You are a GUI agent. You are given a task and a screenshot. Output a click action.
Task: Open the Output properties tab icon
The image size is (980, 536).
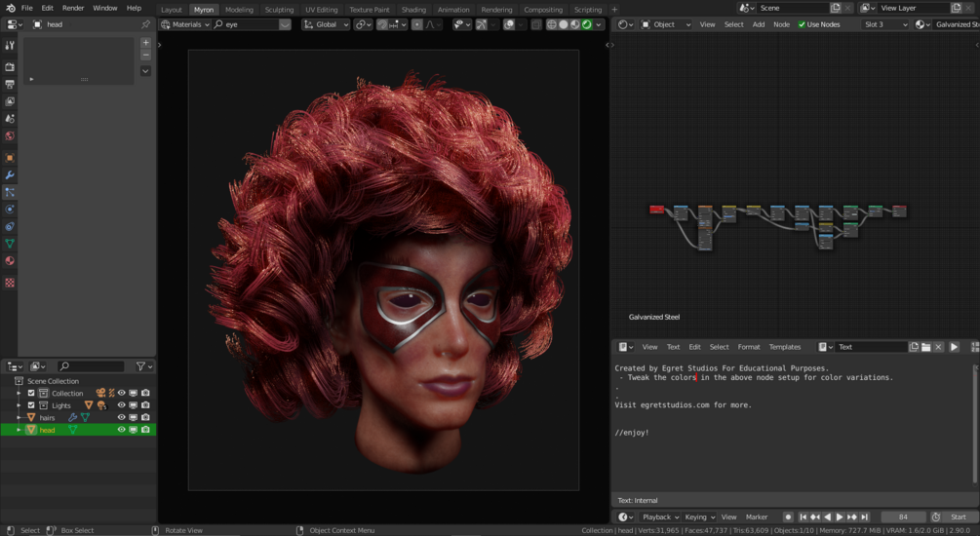pos(10,85)
